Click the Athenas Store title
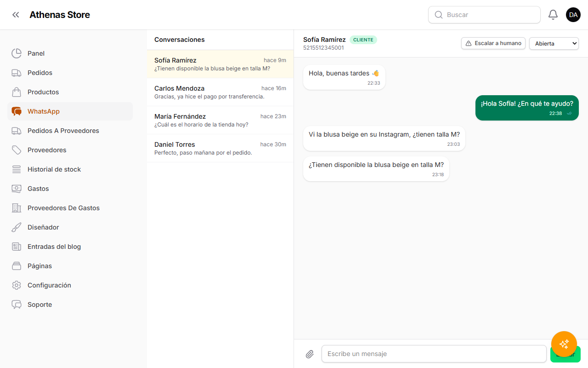This screenshot has height=368, width=588. tap(60, 15)
